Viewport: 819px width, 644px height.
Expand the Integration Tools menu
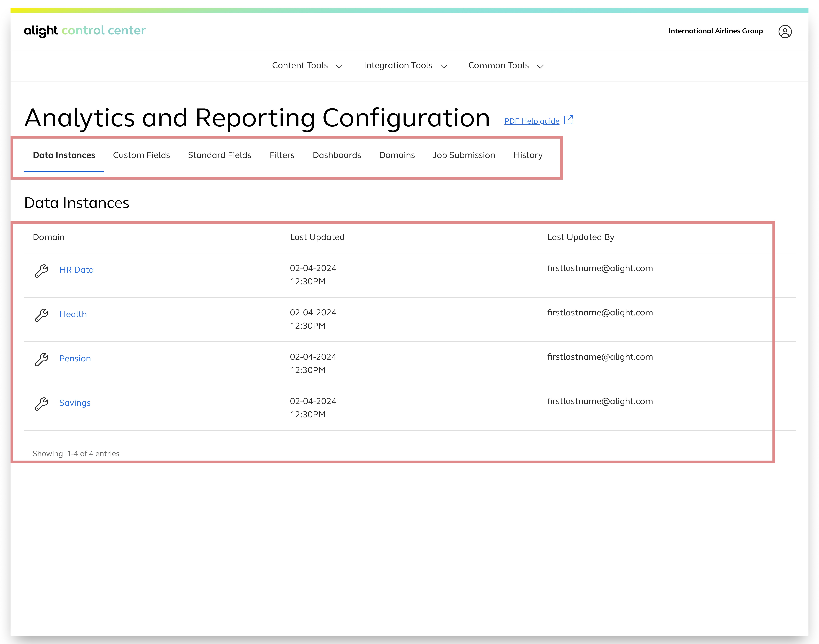pos(405,66)
